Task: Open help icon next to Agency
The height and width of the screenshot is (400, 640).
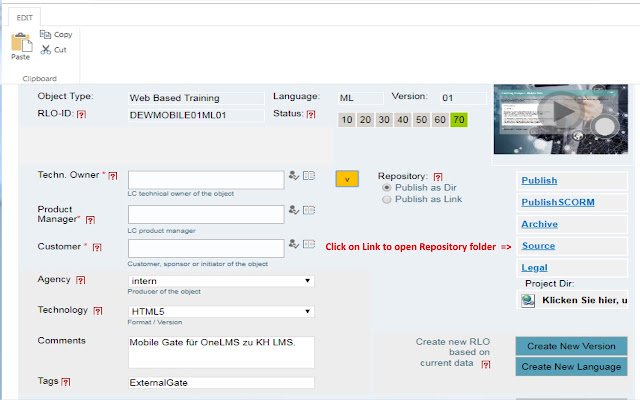Action: [81, 280]
